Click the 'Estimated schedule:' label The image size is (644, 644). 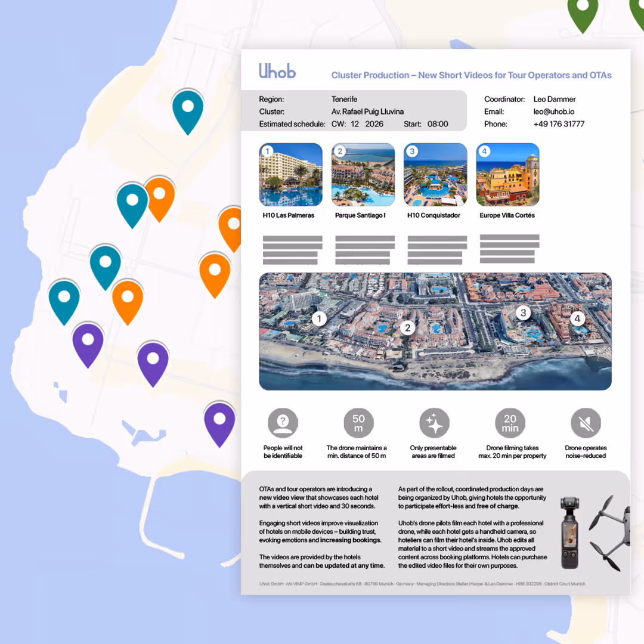[x=292, y=124]
